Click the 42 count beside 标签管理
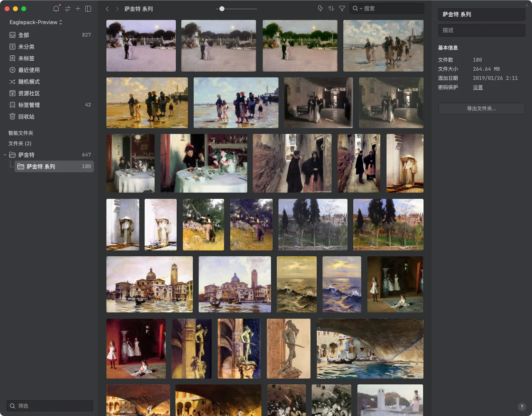The width and height of the screenshot is (532, 416). coord(88,105)
